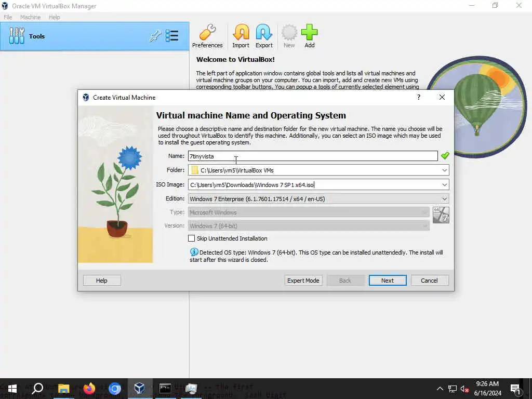
Task: Launch Firefox from taskbar
Action: tap(89, 389)
